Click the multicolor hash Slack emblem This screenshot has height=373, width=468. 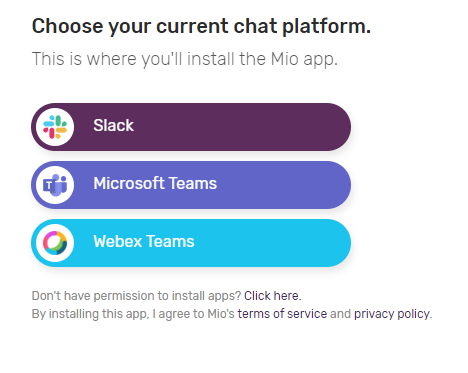(x=55, y=127)
